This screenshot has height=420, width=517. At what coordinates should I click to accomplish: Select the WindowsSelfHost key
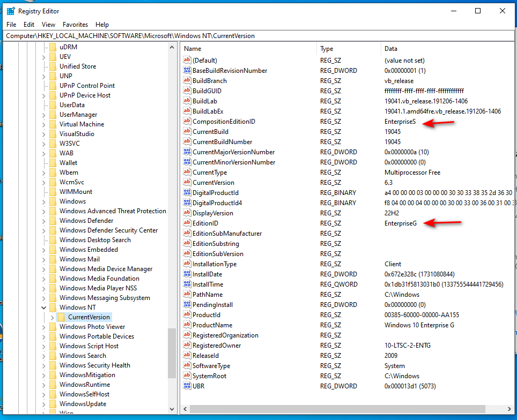[x=84, y=394]
